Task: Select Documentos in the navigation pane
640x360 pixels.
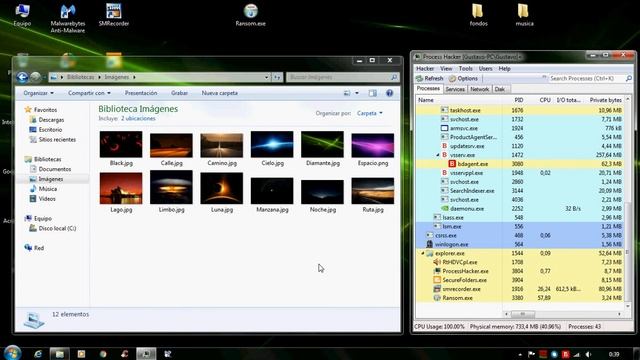Action: [x=50, y=169]
